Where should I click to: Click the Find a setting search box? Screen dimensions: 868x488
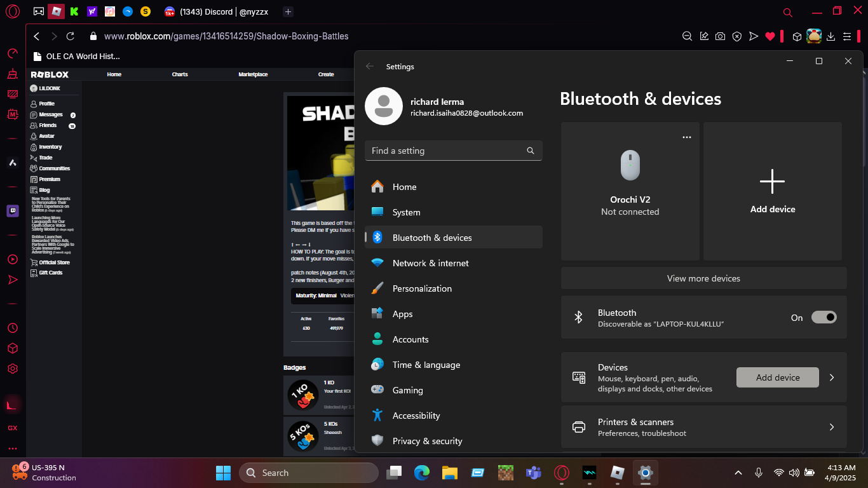click(454, 151)
